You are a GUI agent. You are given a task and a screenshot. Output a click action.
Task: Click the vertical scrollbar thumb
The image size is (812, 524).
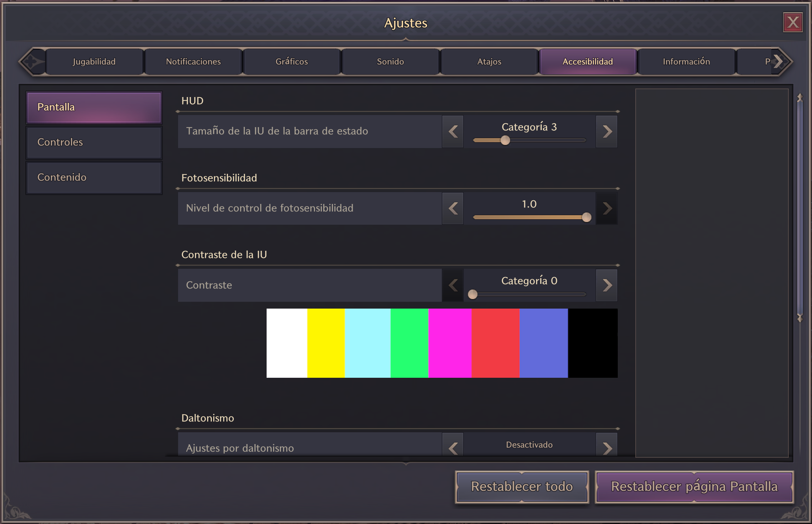(x=800, y=208)
